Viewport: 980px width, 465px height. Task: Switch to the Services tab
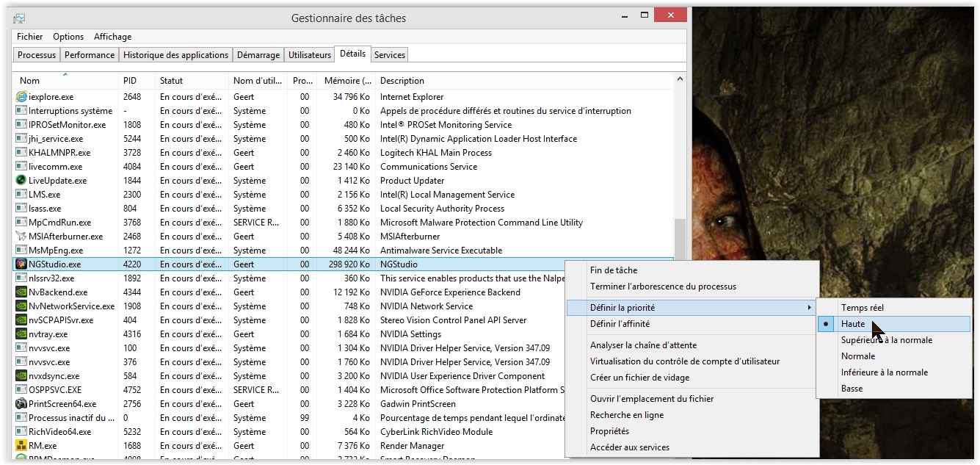point(389,55)
